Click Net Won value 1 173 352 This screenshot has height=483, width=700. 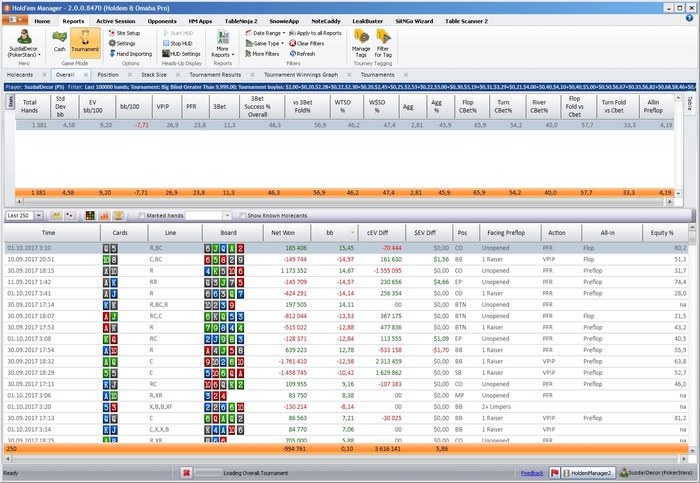pyautogui.click(x=294, y=271)
